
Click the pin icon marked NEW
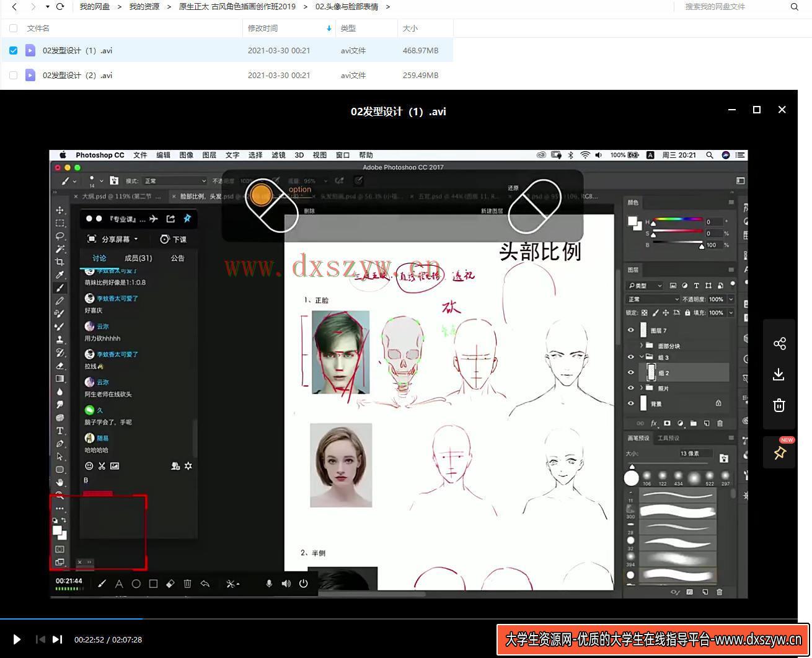[779, 453]
